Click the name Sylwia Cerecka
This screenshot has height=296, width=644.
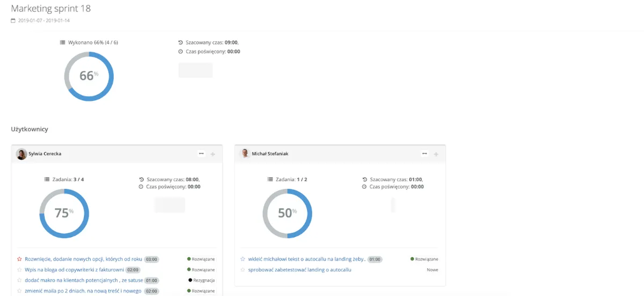click(x=45, y=154)
